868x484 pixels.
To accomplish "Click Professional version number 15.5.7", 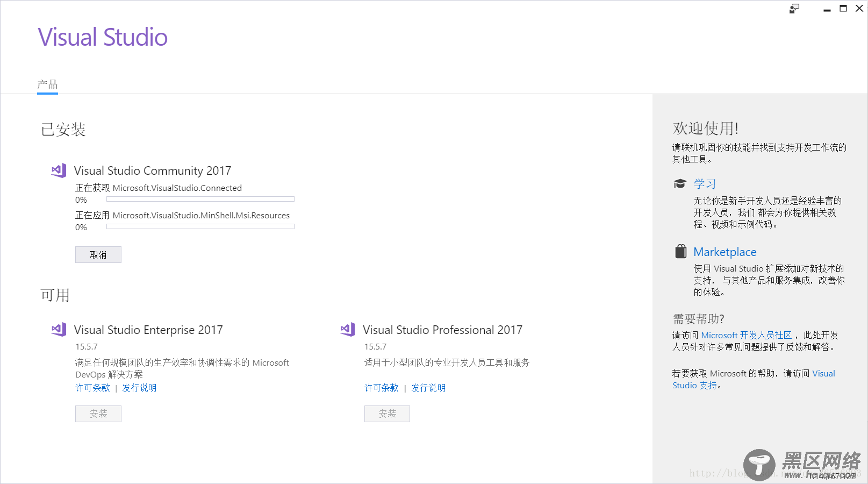I will tap(376, 347).
